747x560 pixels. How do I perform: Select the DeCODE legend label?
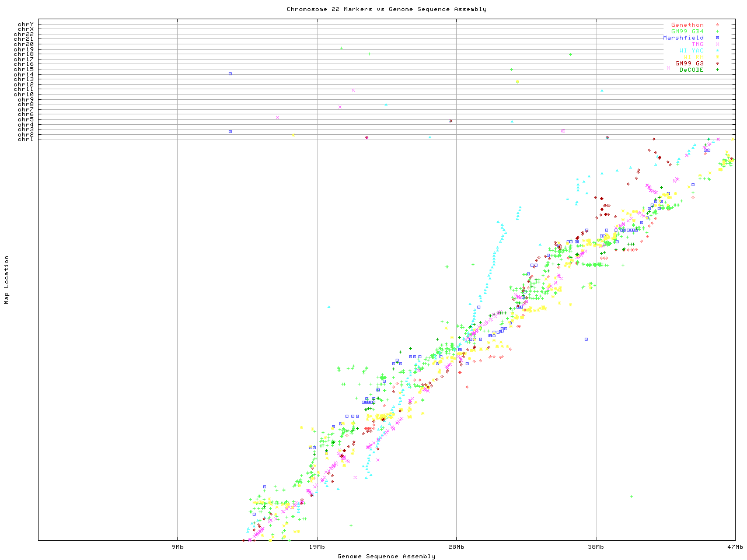(692, 70)
